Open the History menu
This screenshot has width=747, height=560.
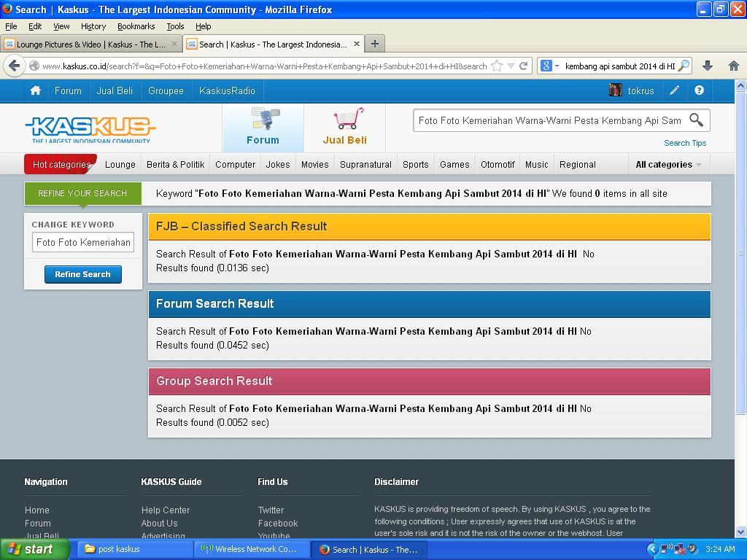tap(93, 26)
